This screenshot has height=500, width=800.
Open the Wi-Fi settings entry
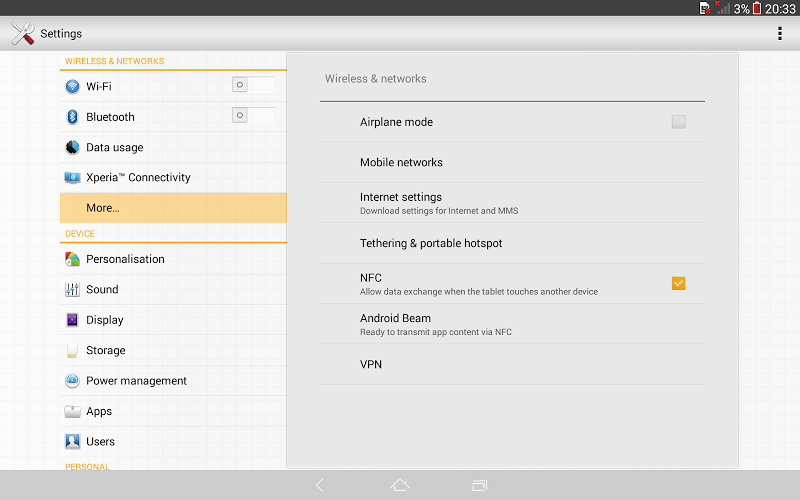pos(173,86)
